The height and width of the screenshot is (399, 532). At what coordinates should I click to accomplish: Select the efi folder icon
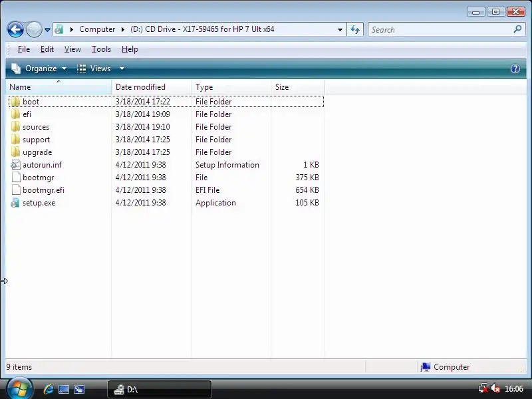point(15,114)
